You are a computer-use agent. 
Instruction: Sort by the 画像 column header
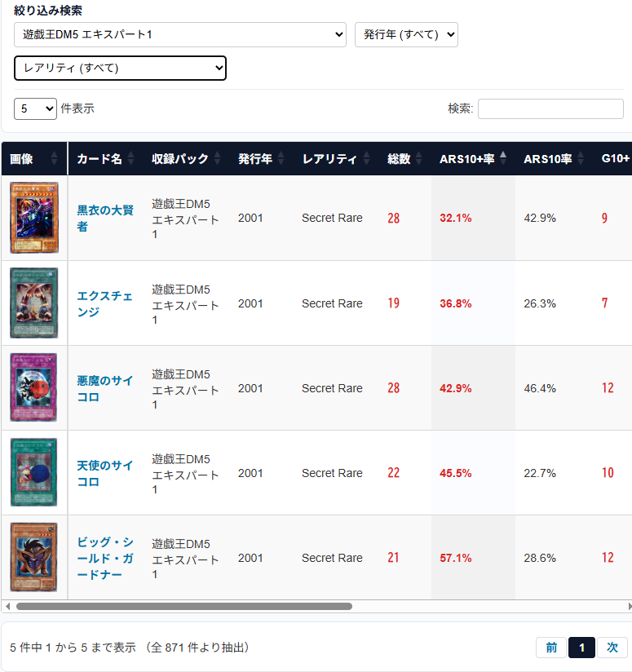(34, 159)
